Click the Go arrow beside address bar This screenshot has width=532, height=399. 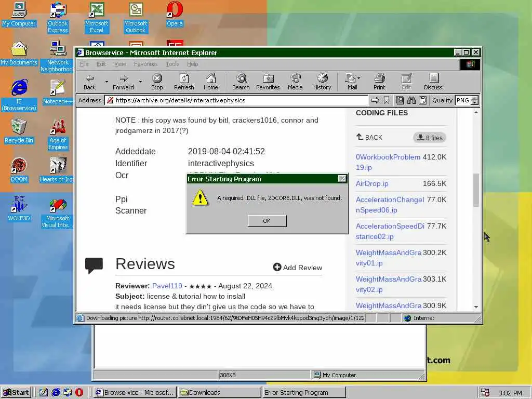tap(375, 100)
